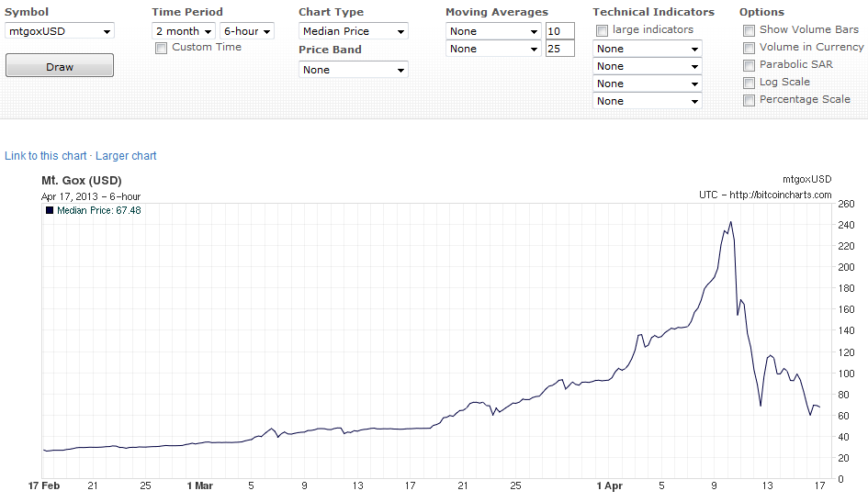
Task: Click the 1 Apr x-axis label
Action: pos(610,485)
